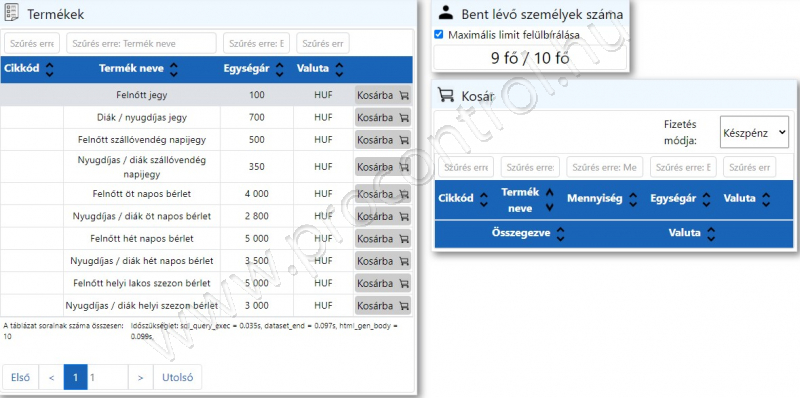Open the Fizetés módja Készpénz dropdown
The height and width of the screenshot is (398, 800).
754,132
